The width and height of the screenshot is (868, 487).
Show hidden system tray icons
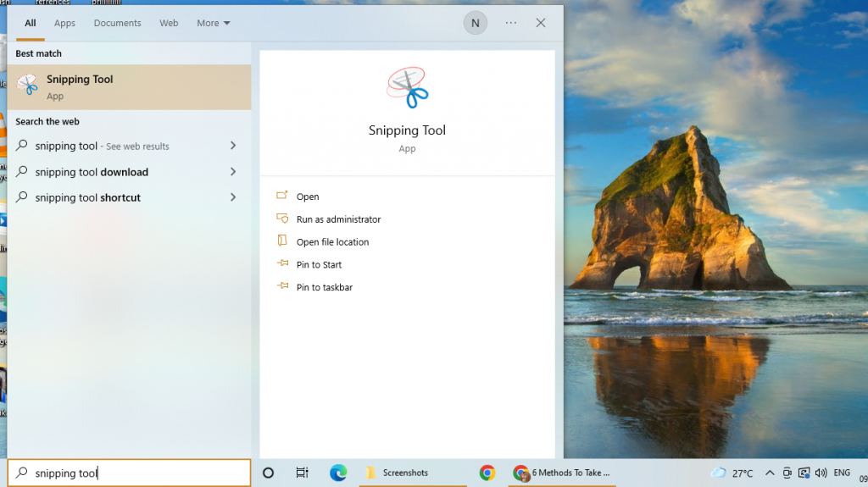770,473
